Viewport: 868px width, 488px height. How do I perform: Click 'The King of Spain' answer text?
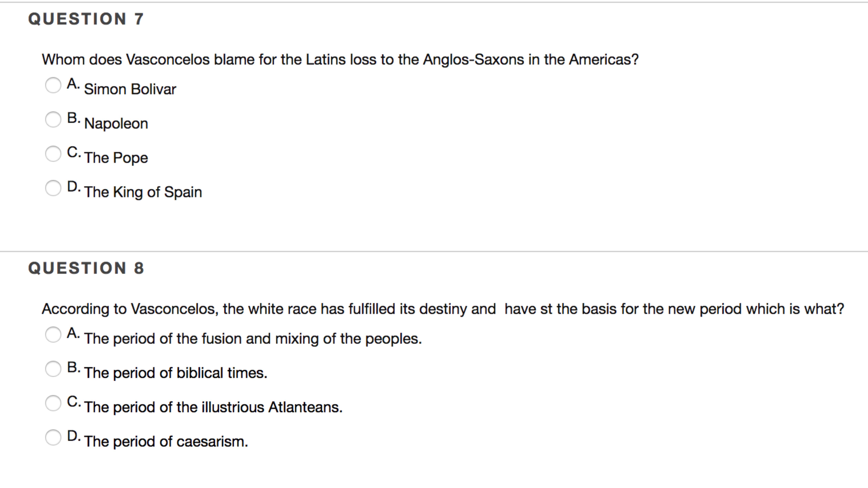(x=143, y=192)
